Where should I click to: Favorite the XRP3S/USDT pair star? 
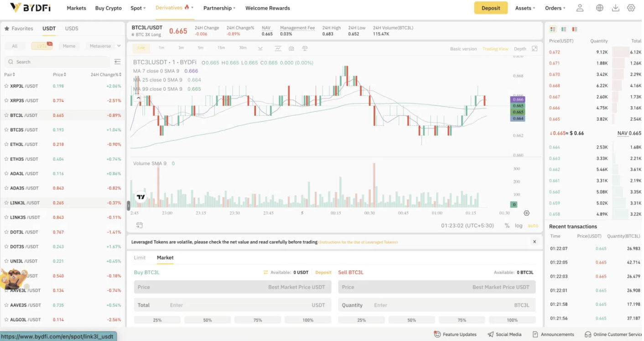click(x=6, y=100)
